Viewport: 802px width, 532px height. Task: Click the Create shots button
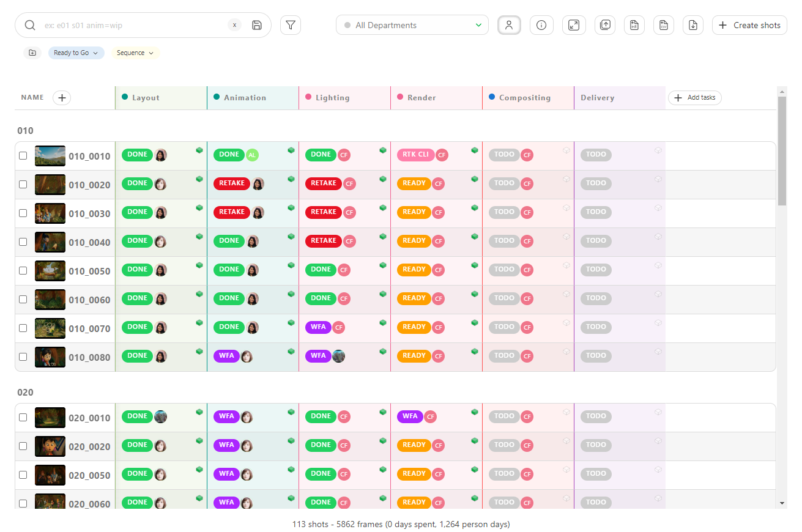(x=749, y=25)
